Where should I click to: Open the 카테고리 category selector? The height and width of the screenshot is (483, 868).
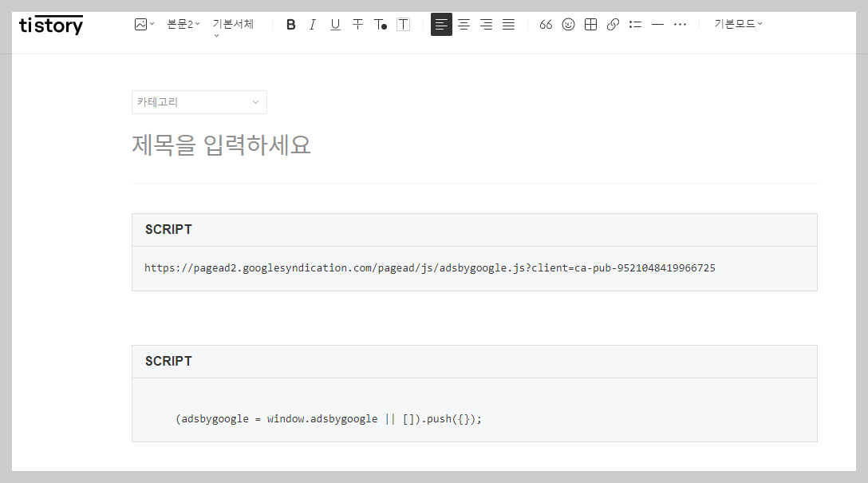[x=199, y=102]
